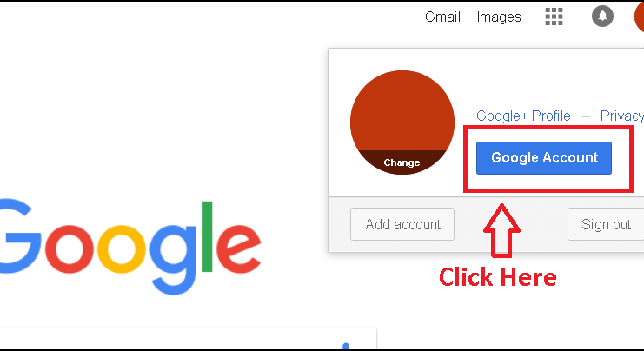Click the green letter l in the Google logo

[207, 236]
